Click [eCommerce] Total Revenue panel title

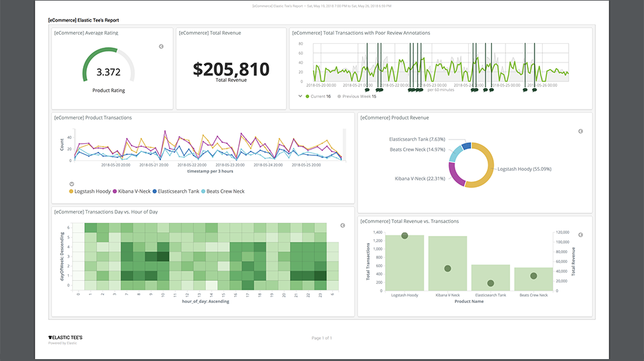(x=210, y=33)
